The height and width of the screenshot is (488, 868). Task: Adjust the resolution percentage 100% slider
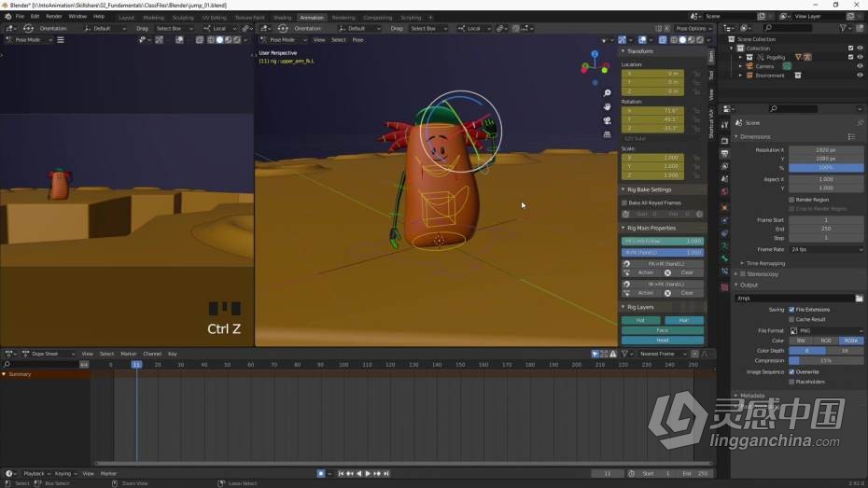tap(826, 168)
